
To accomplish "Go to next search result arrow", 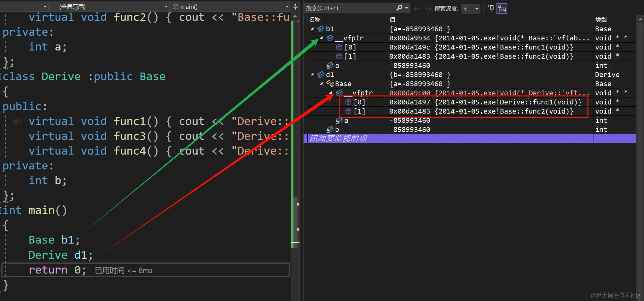I will (x=428, y=9).
